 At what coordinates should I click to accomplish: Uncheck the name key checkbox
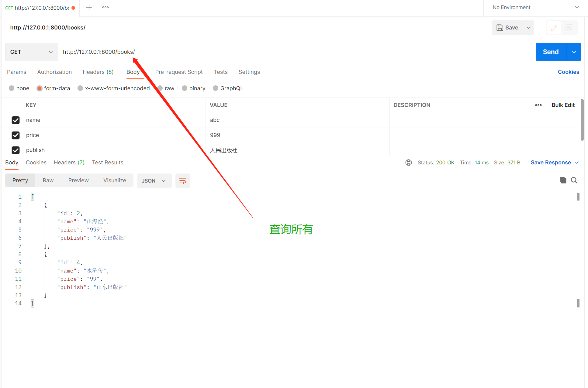click(x=16, y=120)
